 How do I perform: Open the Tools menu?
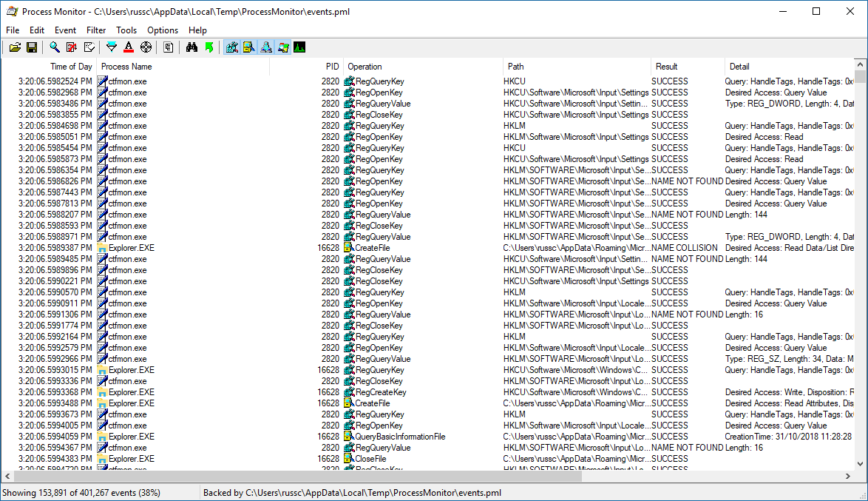[126, 30]
